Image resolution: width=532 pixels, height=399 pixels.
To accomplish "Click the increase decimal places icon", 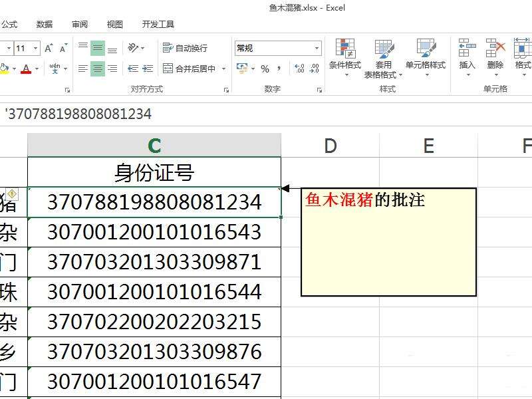I will pos(298,68).
